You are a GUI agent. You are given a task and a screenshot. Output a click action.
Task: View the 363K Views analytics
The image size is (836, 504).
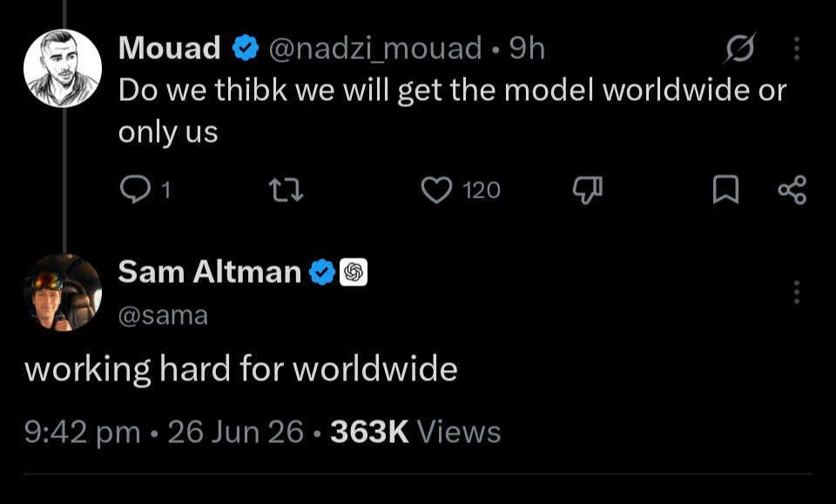click(415, 431)
